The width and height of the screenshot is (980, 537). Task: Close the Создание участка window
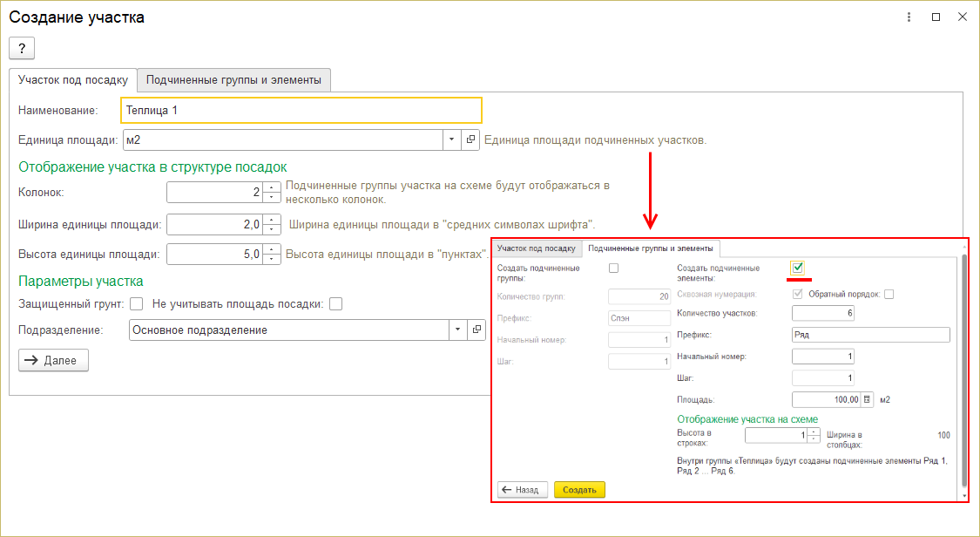tap(963, 17)
